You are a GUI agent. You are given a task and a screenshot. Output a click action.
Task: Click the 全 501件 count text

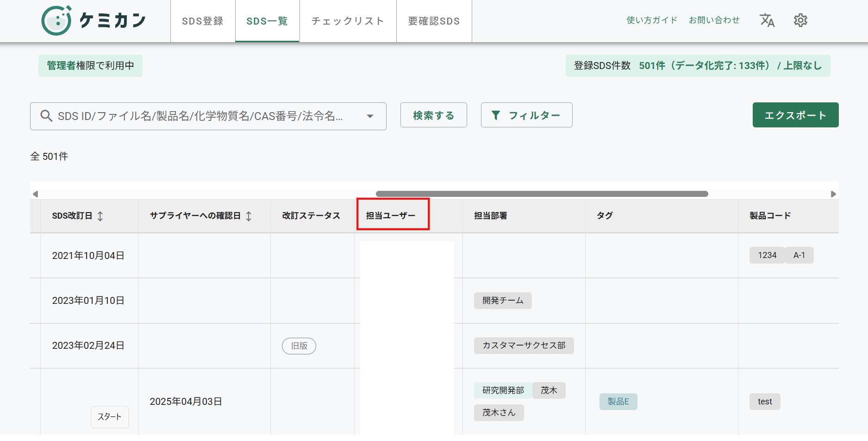[49, 157]
